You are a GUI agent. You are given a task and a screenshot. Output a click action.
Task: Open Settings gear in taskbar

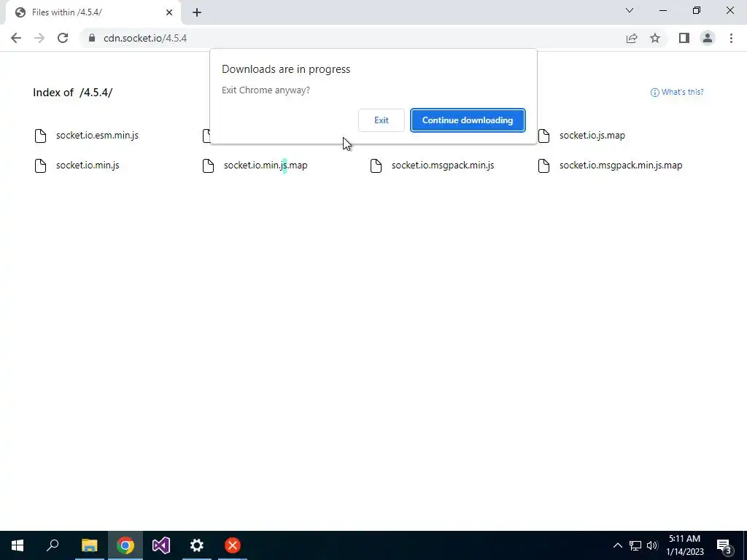[x=197, y=545]
